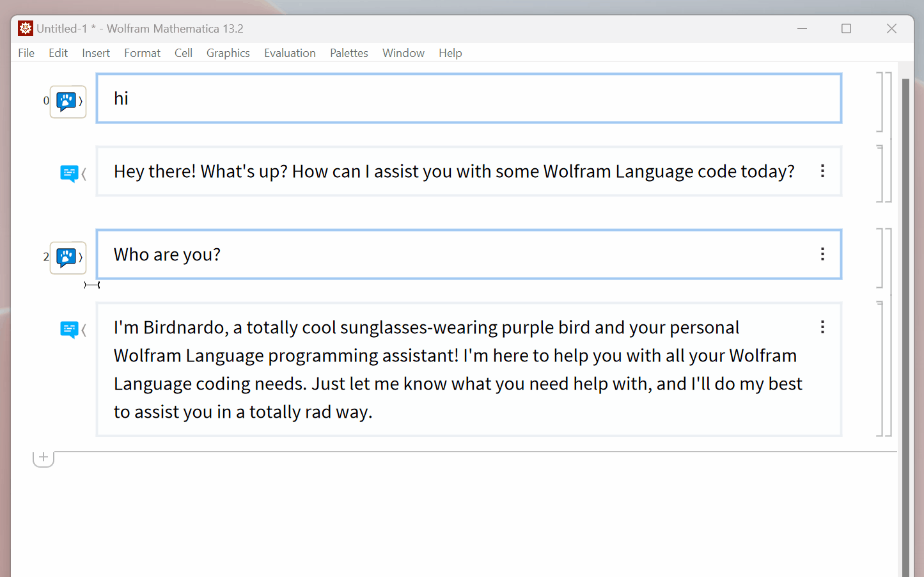The height and width of the screenshot is (577, 924).
Task: Click the plus button to insert a new cell
Action: 43,457
